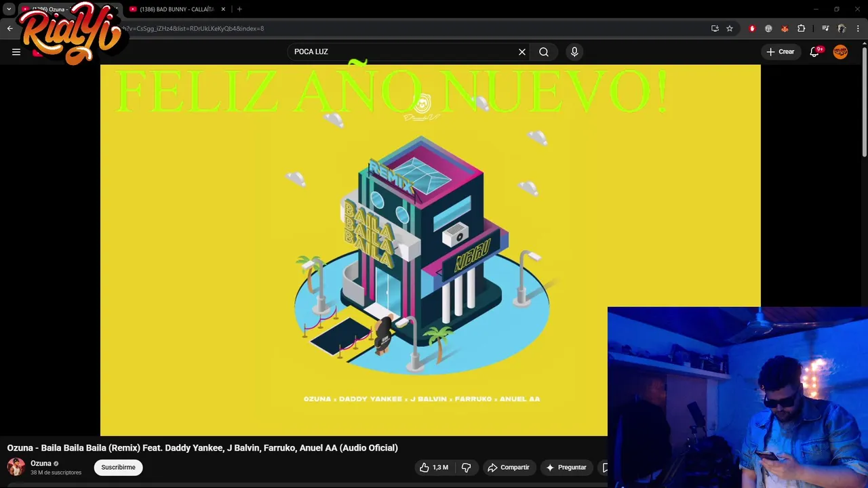Open the red hand ad blocker extension
Screen dimensions: 868x488
click(x=752, y=28)
